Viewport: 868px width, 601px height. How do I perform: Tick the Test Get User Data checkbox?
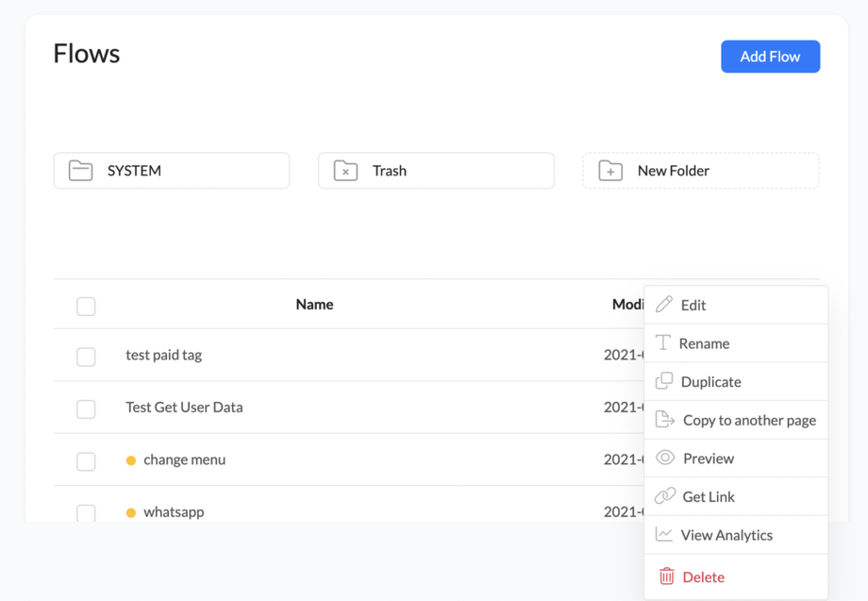tap(86, 409)
